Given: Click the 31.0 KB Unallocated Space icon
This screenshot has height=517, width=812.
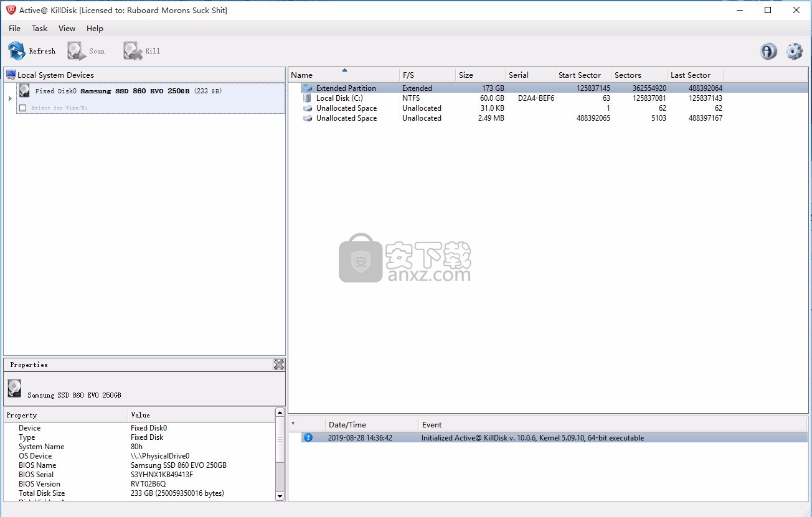Looking at the screenshot, I should (307, 108).
